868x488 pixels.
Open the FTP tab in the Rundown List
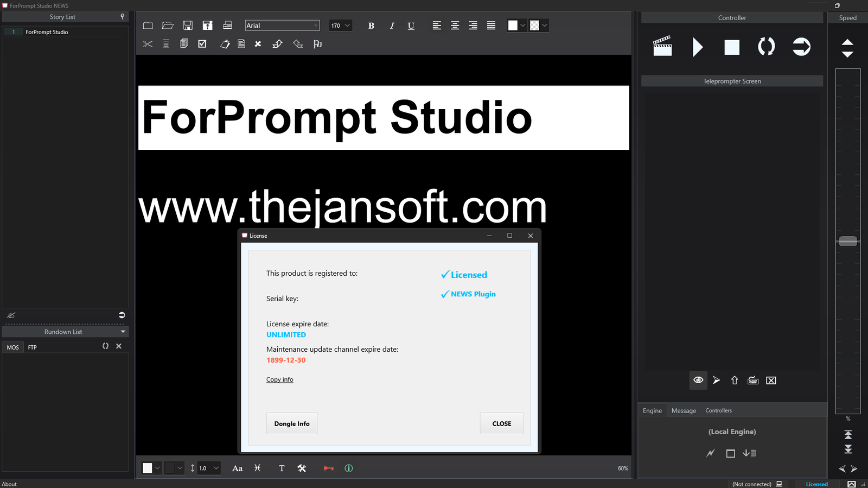click(33, 347)
